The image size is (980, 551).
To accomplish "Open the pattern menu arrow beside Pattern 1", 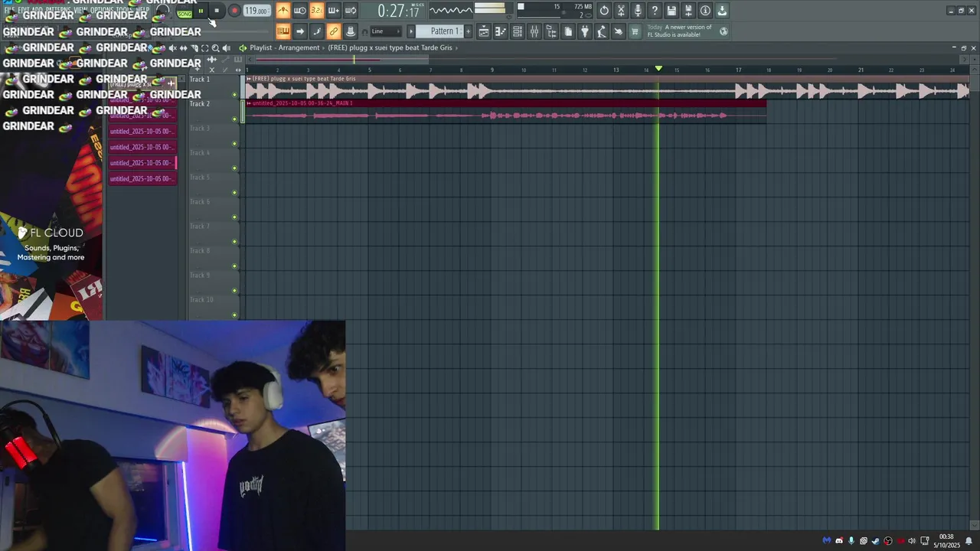I will (x=411, y=31).
